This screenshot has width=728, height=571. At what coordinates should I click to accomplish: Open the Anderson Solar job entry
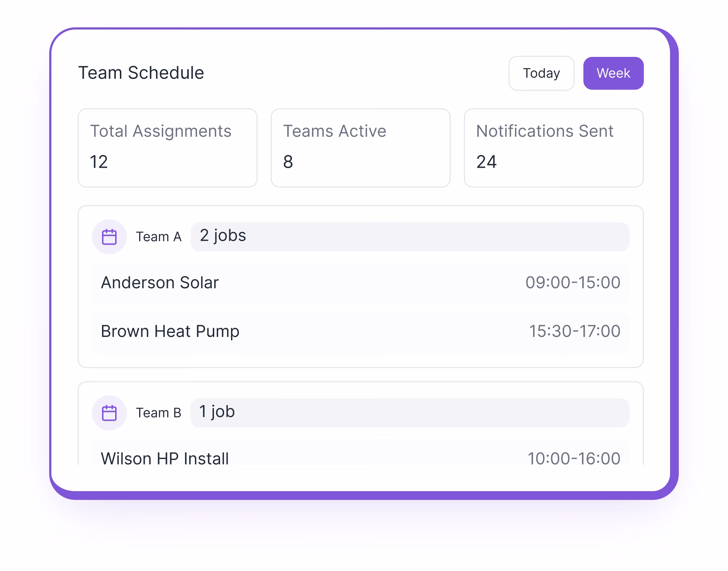tap(361, 283)
